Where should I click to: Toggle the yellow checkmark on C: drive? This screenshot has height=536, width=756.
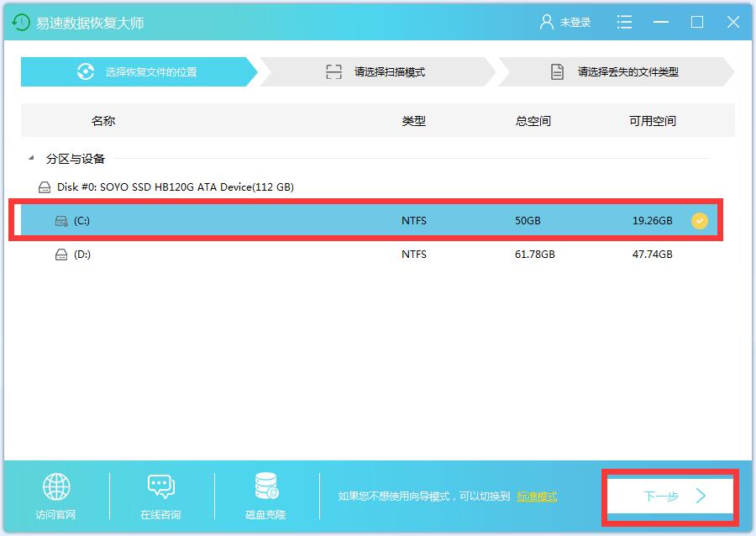[700, 221]
